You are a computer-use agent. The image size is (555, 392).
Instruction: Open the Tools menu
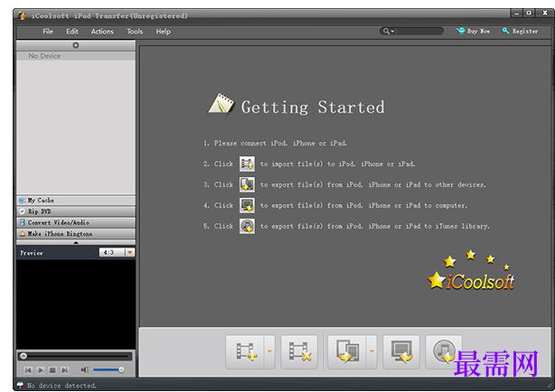[135, 32]
